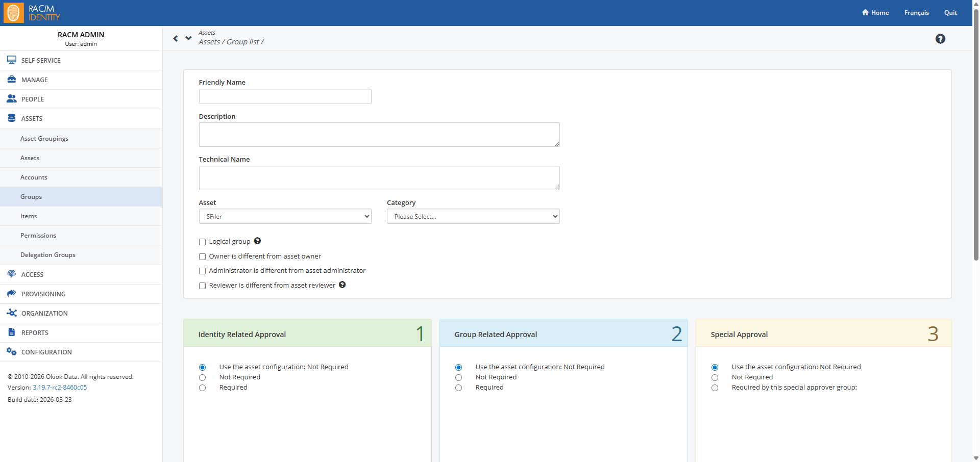This screenshot has height=462, width=980.
Task: Open the Asset dropdown showing SFiler
Action: pos(285,216)
